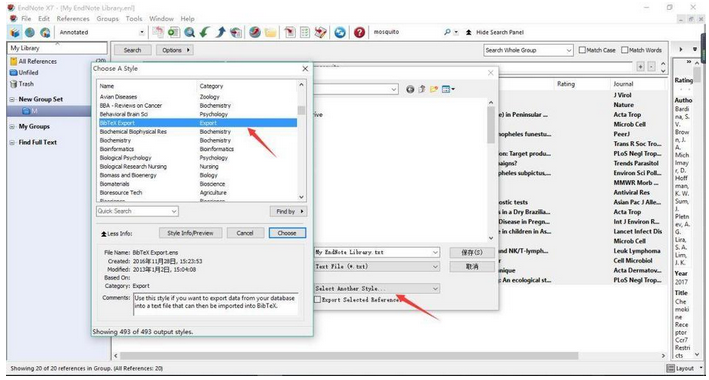Click the new folder icon in Save dialog
Viewport: 709px width, 380px height.
pyautogui.click(x=434, y=89)
